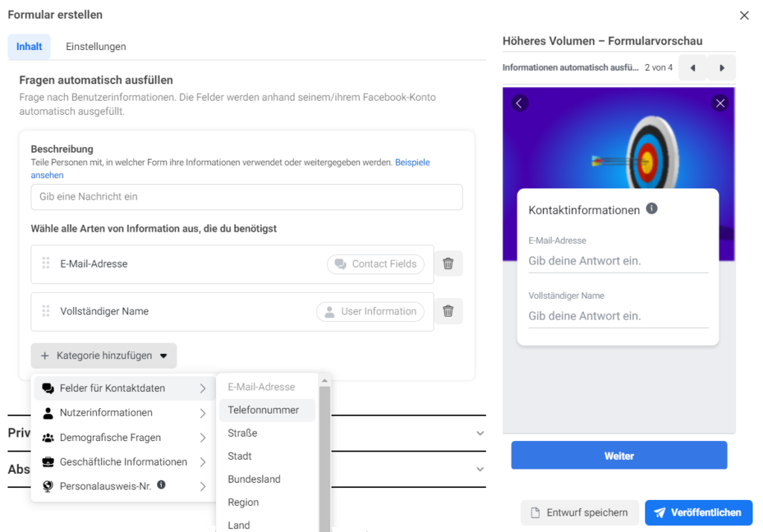Open Nutzerinformationen submenu
This screenshot has height=532, width=763.
pos(124,413)
